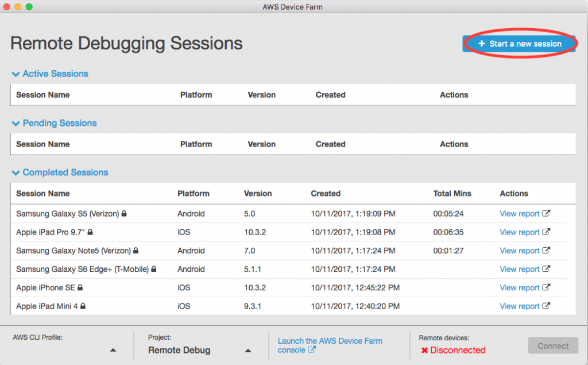Click lock icon next to Samsung Galaxy Note5 (Verizon)
Screen dimensions: 588x365
136,250
